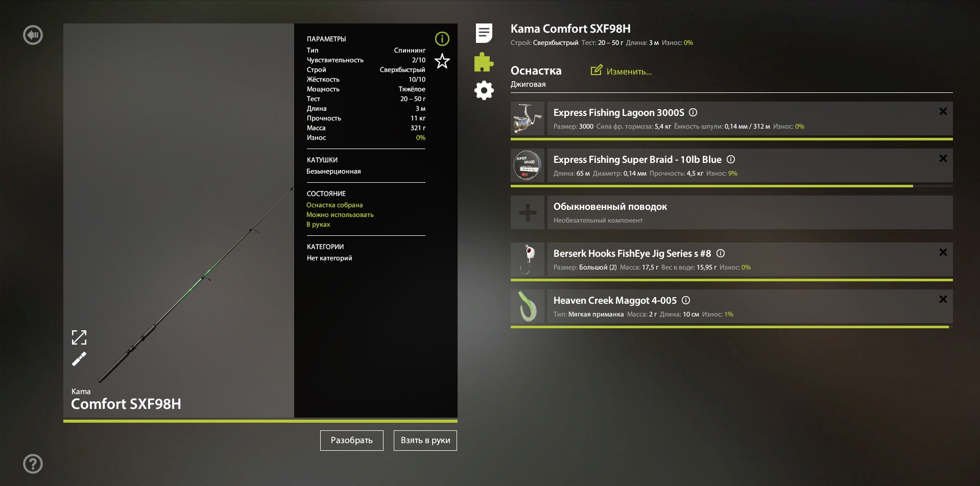Click the pencil rename icon
980x486 pixels.
(x=79, y=359)
